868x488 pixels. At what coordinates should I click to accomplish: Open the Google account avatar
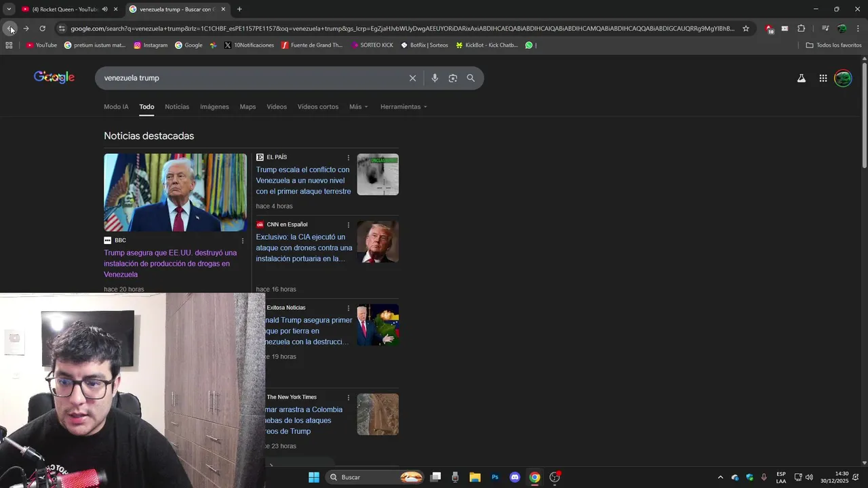click(843, 78)
